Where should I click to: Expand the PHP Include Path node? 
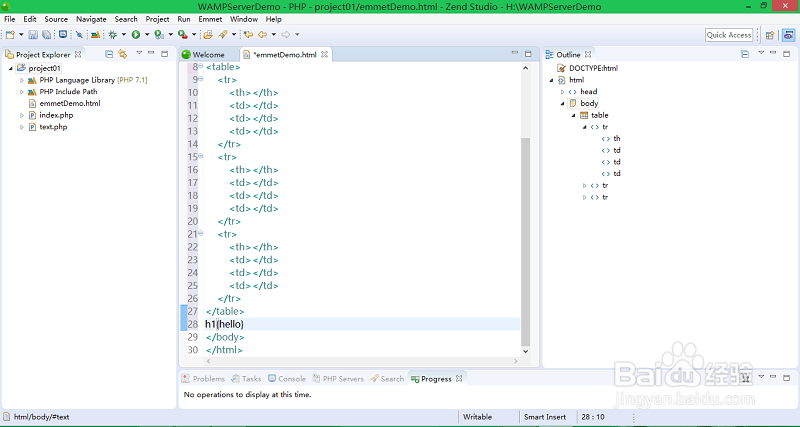pos(21,92)
